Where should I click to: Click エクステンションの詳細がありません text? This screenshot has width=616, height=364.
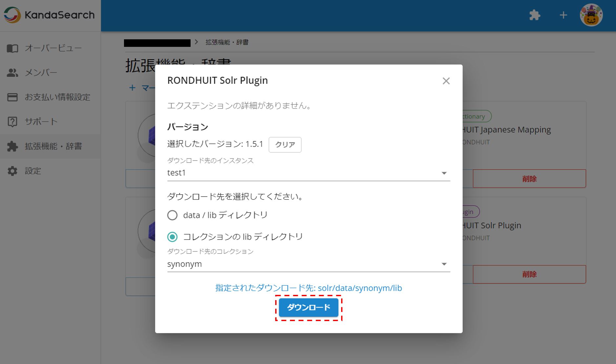(x=239, y=105)
